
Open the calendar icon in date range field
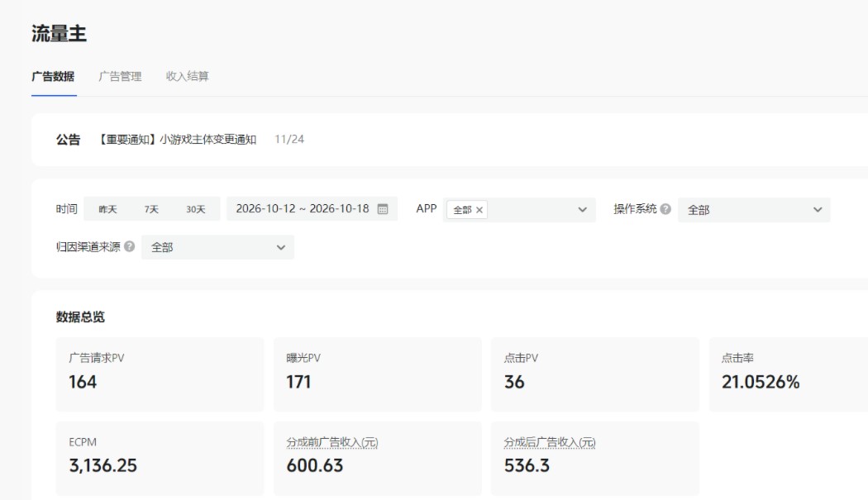coord(383,209)
